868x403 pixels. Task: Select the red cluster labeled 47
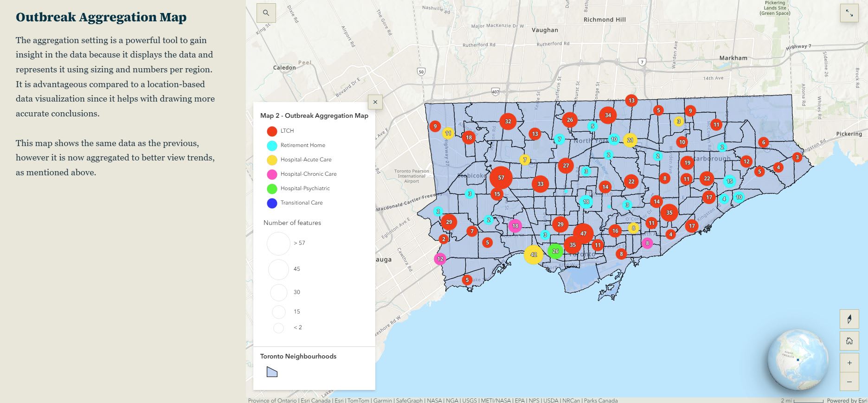tap(583, 234)
